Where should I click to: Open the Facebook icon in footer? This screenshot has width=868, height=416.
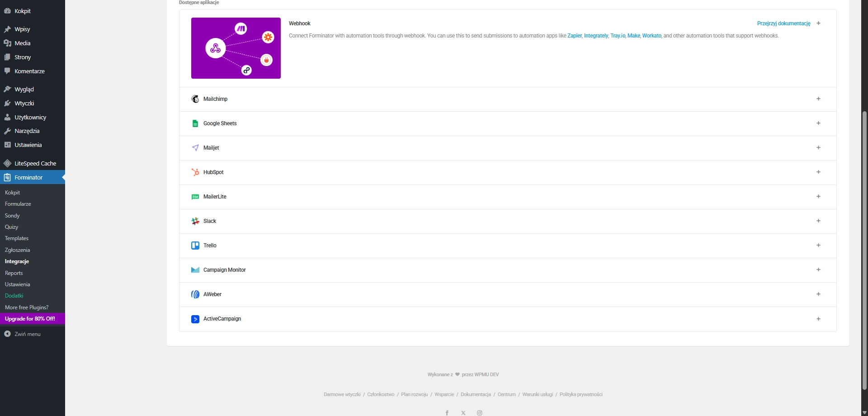pos(447,413)
